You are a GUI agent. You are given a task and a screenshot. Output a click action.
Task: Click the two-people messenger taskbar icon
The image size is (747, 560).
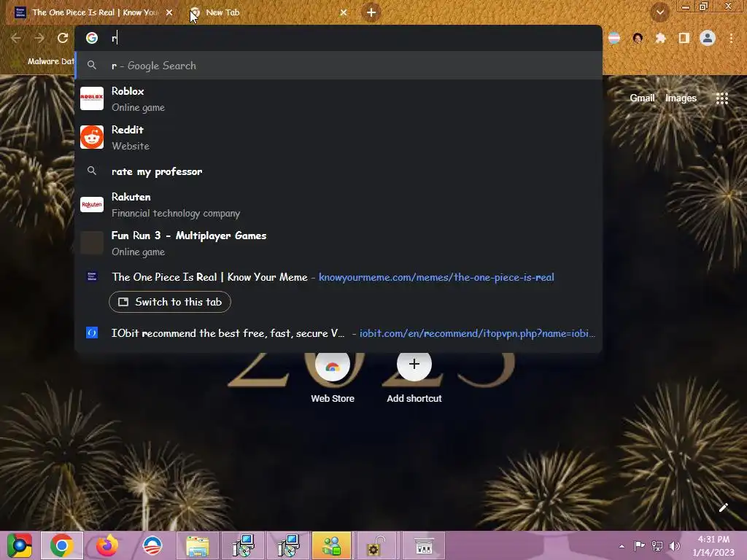pyautogui.click(x=332, y=545)
